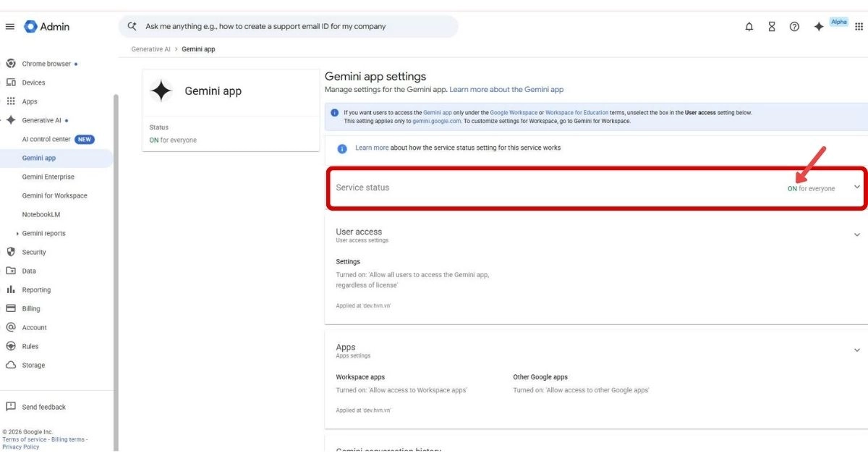This screenshot has width=868, height=456.
Task: Expand the User access section chevron
Action: pyautogui.click(x=857, y=235)
